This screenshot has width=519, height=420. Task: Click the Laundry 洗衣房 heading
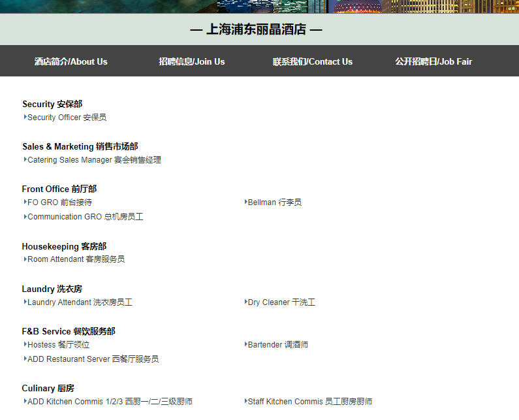point(52,289)
